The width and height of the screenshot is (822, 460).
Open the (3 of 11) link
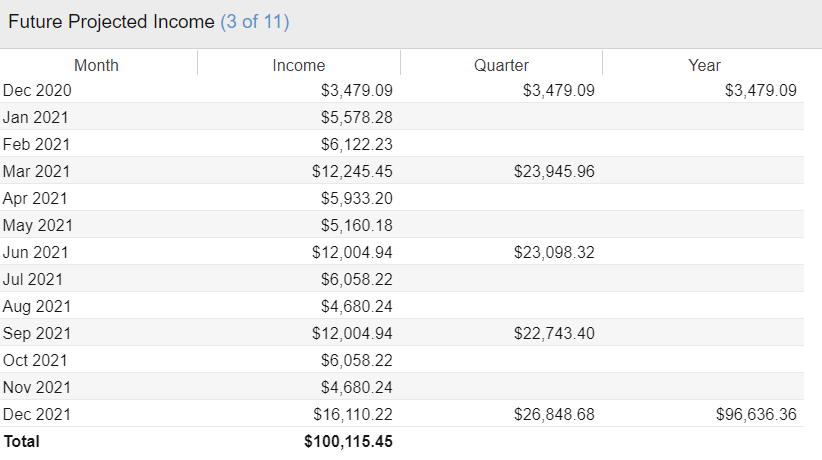point(255,22)
